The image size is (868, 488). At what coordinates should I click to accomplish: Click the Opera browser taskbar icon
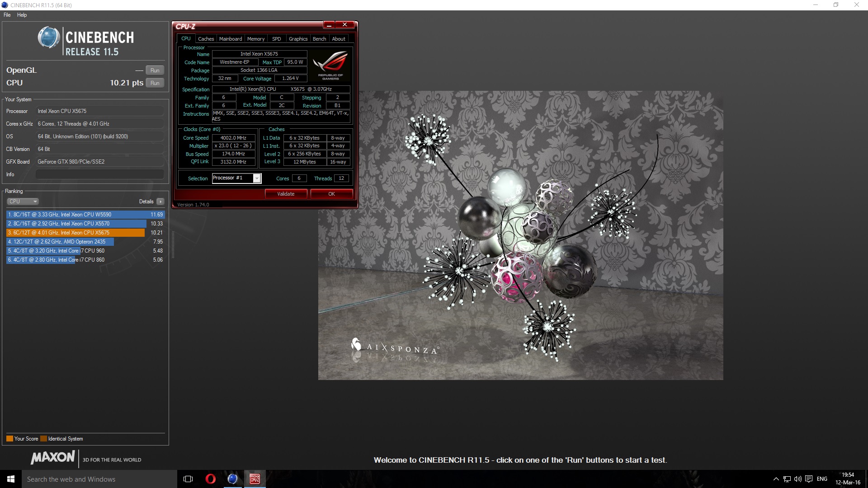pos(210,479)
